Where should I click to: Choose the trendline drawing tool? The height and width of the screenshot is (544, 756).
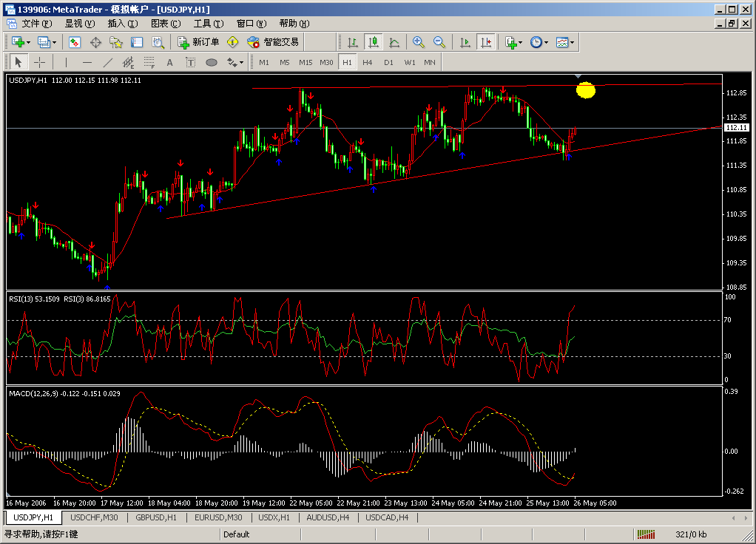coord(107,62)
